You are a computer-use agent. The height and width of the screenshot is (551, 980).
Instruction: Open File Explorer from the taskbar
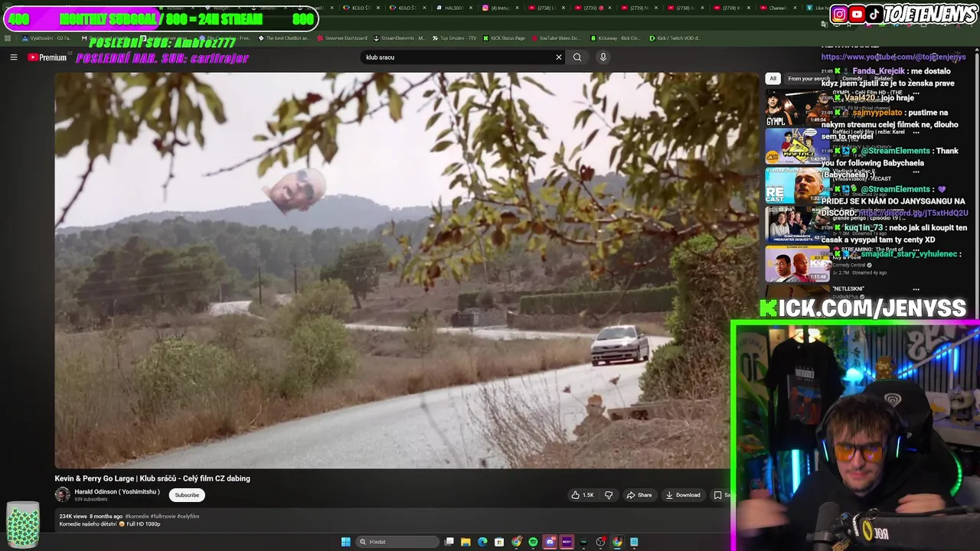coord(465,542)
